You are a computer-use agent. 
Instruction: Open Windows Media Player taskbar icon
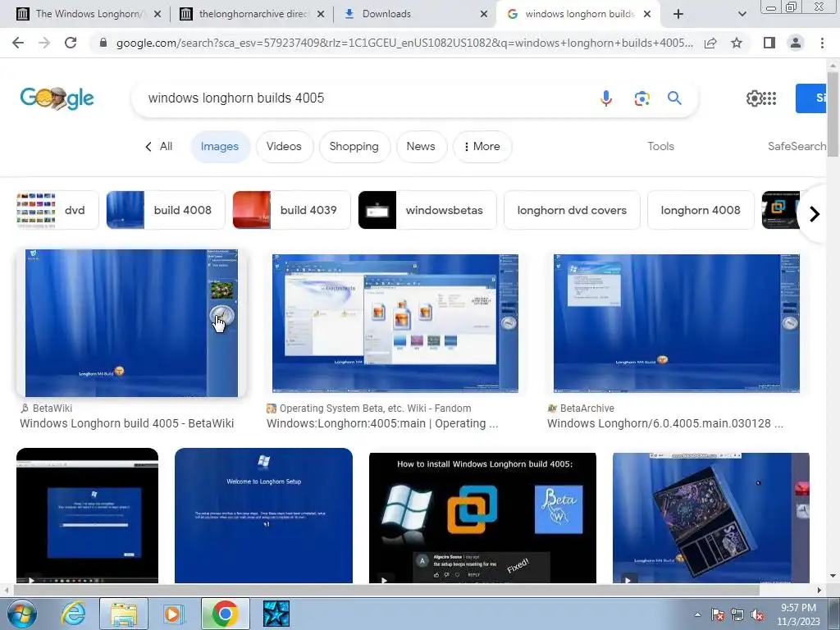(x=173, y=614)
